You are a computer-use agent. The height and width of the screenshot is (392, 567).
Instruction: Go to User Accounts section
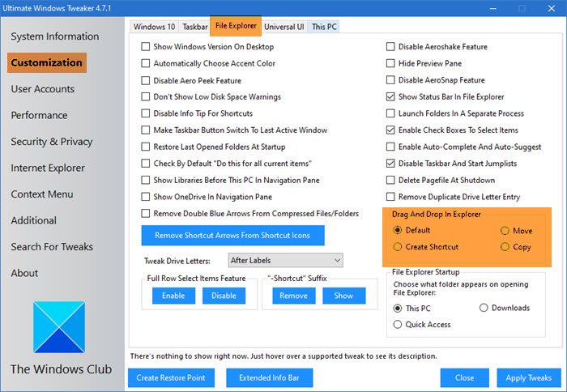point(43,89)
